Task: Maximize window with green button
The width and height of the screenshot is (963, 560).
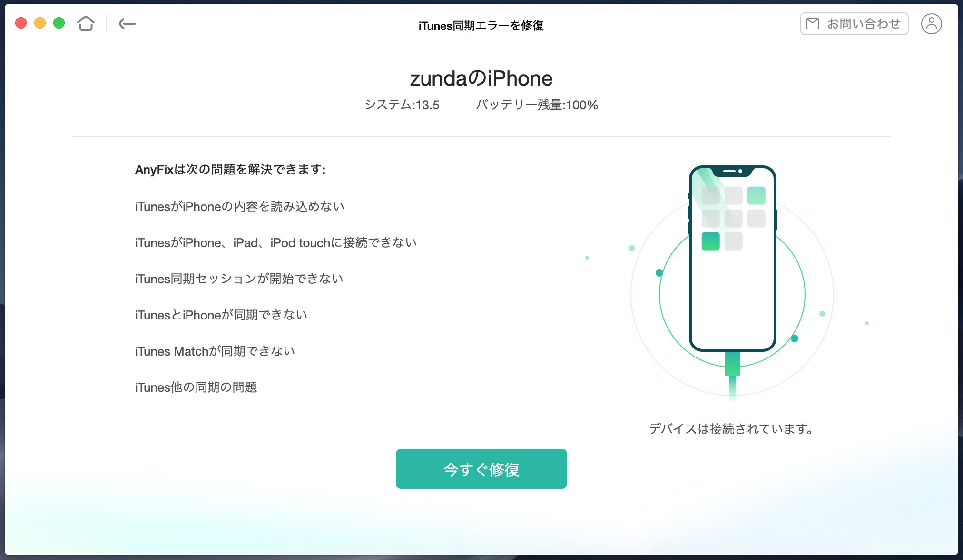Action: [59, 23]
